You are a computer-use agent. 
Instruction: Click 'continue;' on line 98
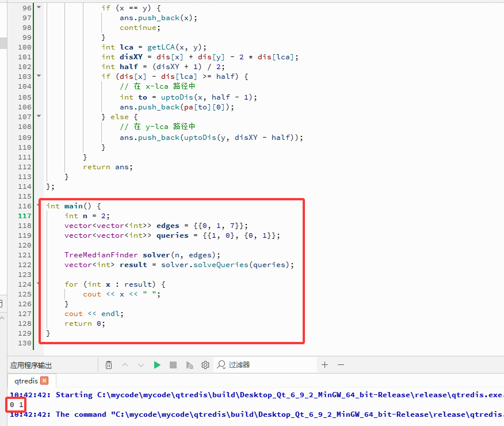coord(140,28)
